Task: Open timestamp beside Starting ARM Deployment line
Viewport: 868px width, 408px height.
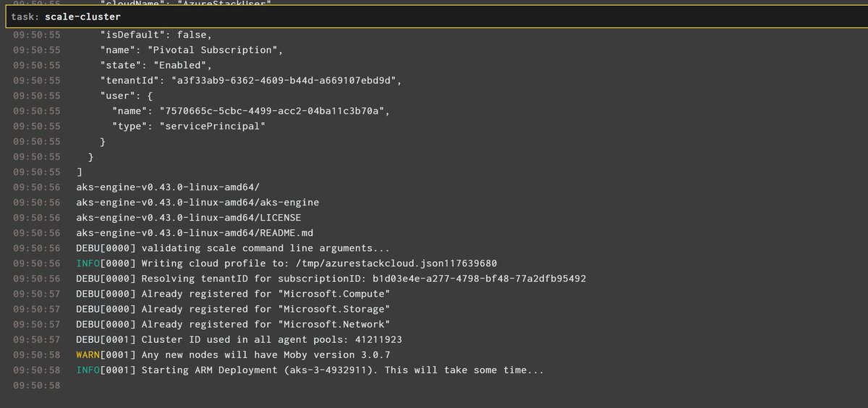Action: tap(37, 370)
